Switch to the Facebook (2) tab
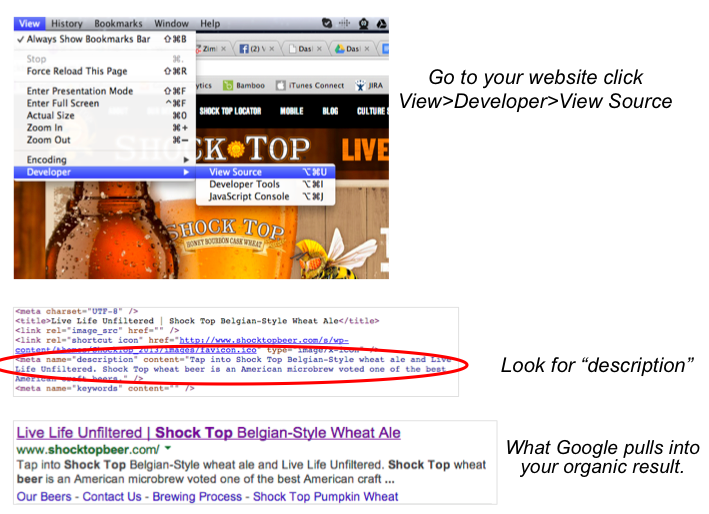The image size is (709, 514). (256, 49)
